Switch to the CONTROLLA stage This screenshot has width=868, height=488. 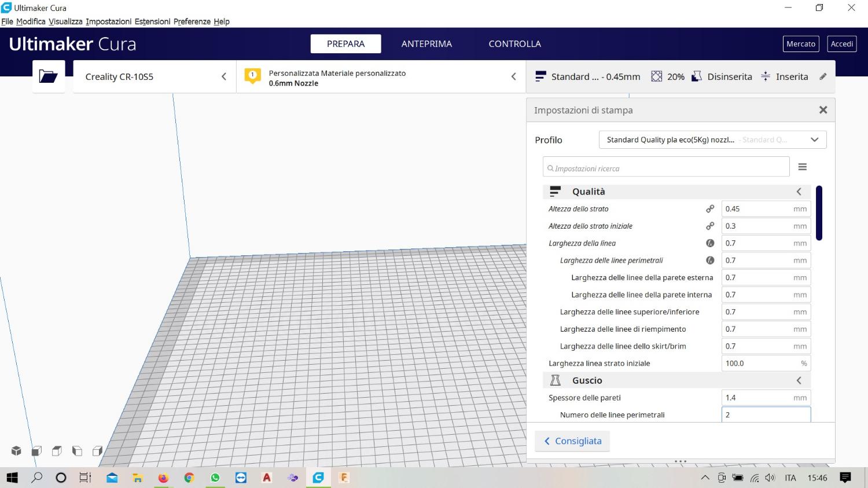click(514, 44)
